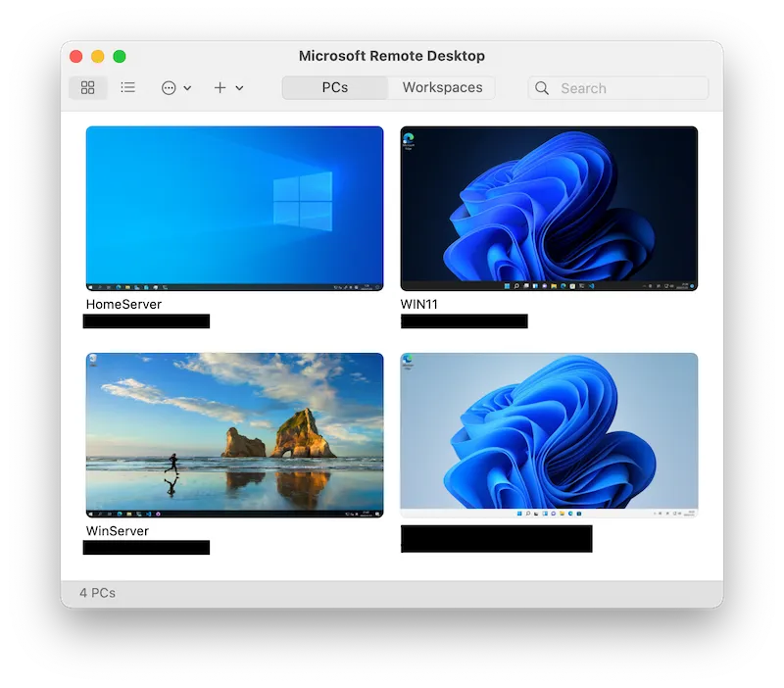The height and width of the screenshot is (688, 784).
Task: Select the WIN11 dark wallpaper thumbnail
Action: point(549,208)
